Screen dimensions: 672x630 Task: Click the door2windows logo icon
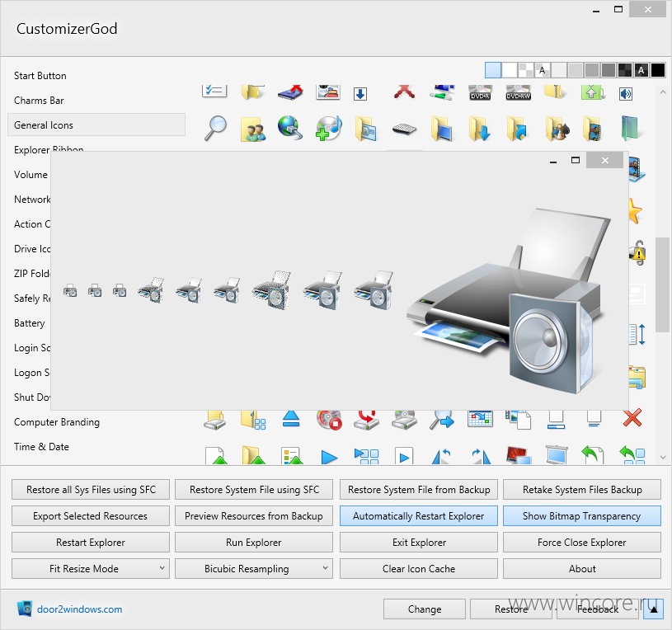point(25,609)
